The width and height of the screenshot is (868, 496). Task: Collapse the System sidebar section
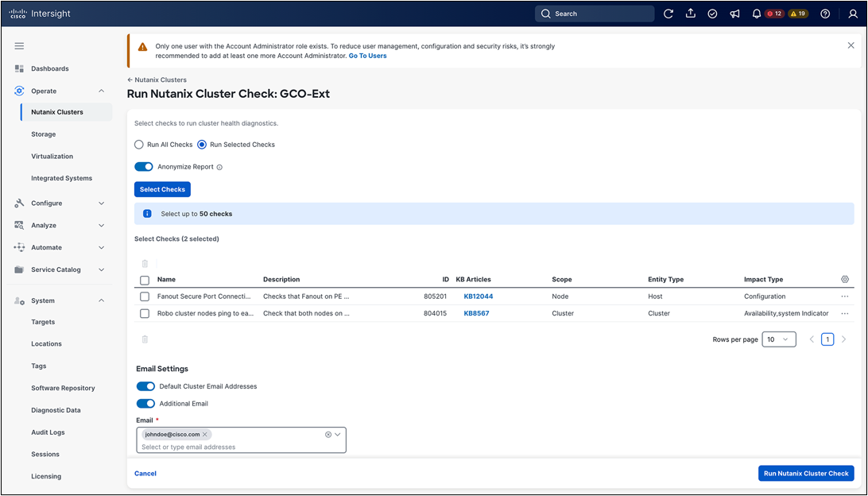[101, 300]
